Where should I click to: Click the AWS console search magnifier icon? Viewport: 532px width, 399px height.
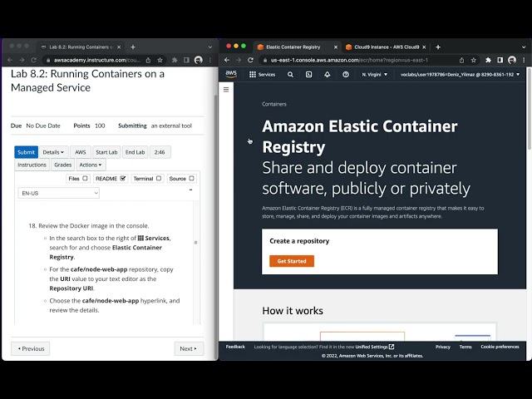[290, 74]
